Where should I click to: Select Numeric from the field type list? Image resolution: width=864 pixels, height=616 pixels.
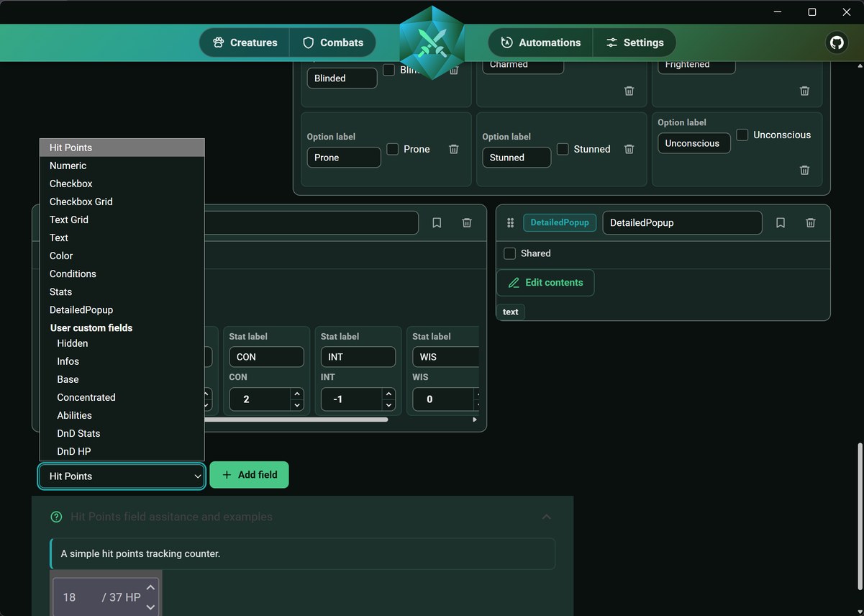point(122,166)
